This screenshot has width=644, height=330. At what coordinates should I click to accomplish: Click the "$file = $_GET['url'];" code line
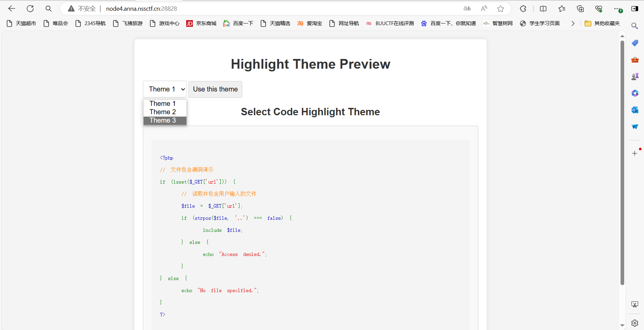[212, 206]
